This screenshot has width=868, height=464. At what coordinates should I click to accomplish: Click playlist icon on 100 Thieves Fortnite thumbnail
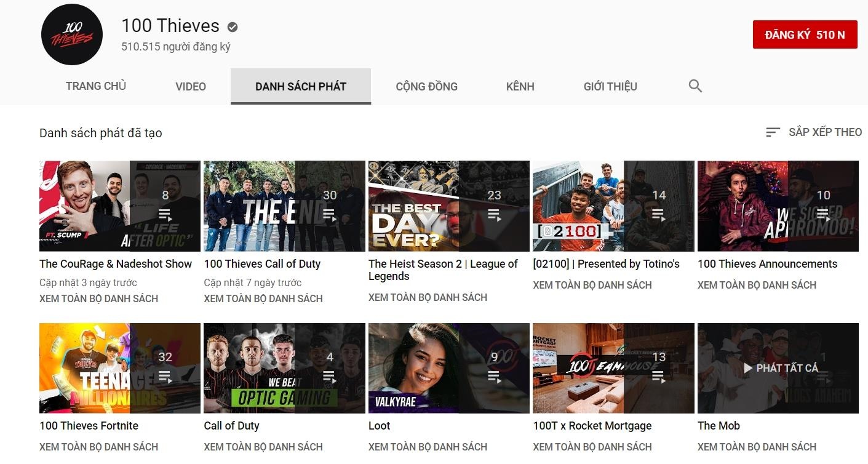point(165,376)
